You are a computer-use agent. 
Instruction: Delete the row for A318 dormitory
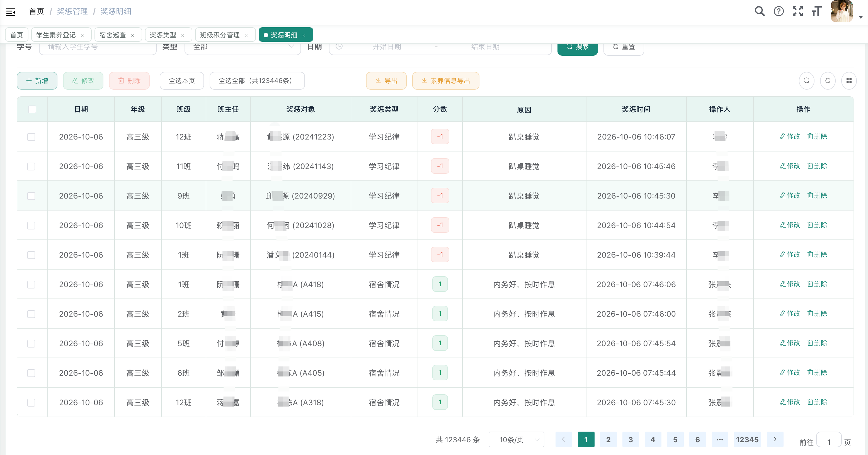coord(817,402)
